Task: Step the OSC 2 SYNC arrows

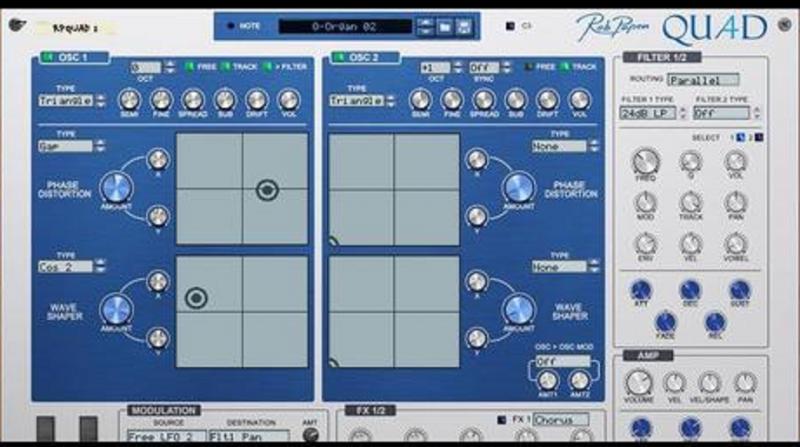Action: 506,67
